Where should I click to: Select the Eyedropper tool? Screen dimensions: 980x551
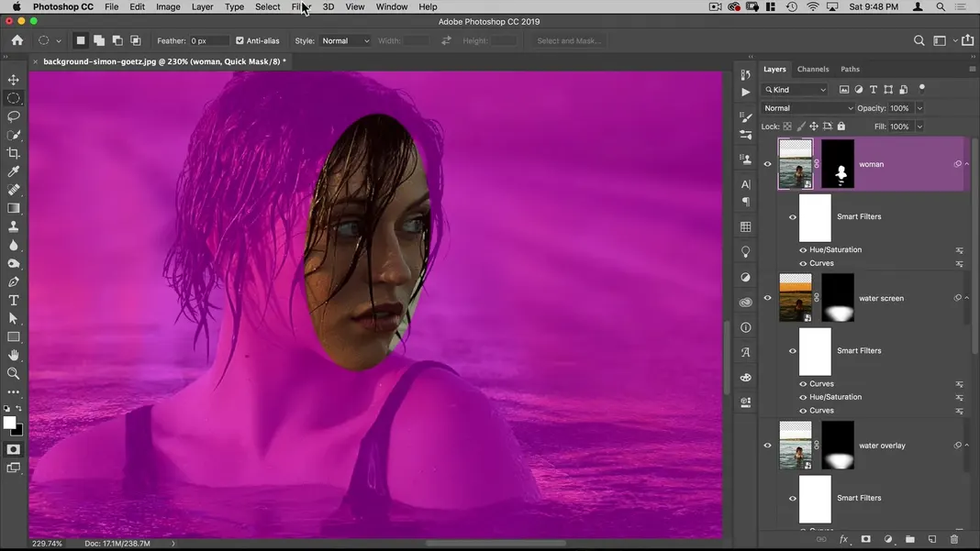(x=13, y=171)
